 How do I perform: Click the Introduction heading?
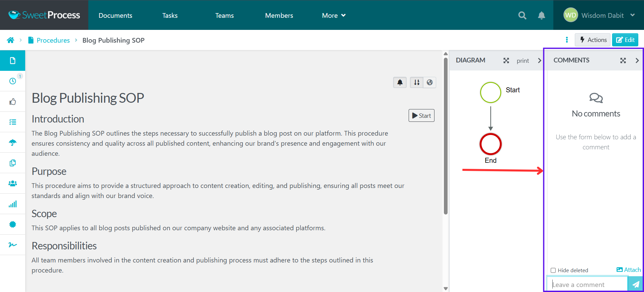[58, 119]
